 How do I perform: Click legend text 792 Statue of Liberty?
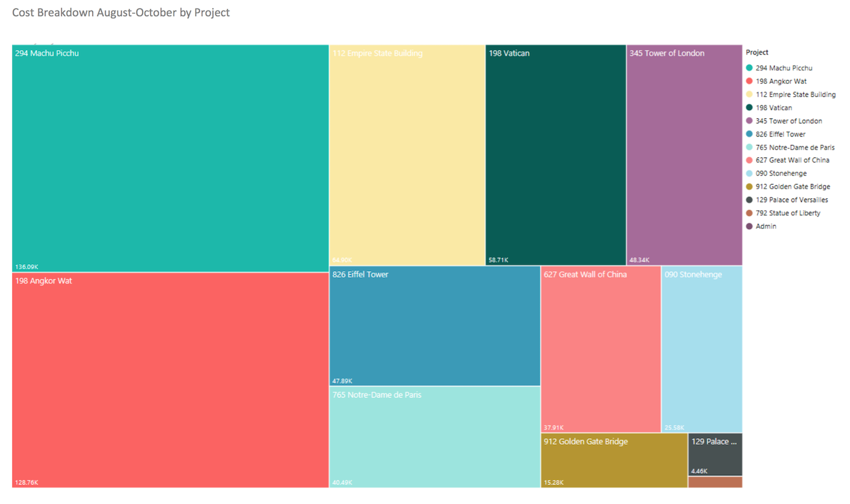tap(788, 213)
